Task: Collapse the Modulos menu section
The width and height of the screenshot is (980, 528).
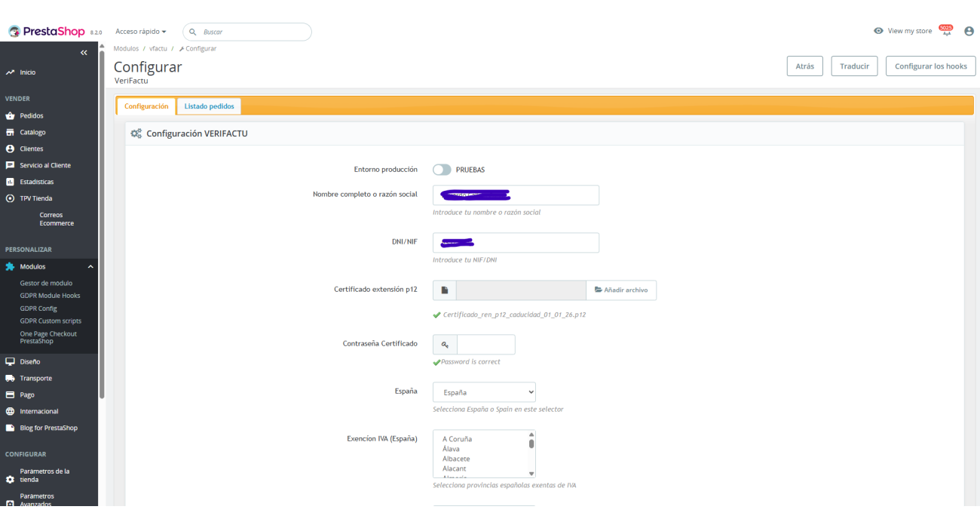Action: tap(90, 267)
